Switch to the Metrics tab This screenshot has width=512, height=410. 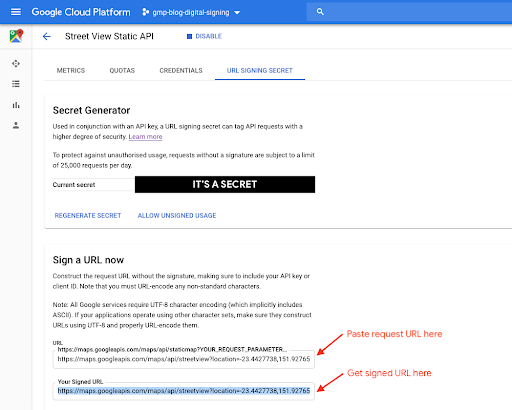tap(71, 71)
